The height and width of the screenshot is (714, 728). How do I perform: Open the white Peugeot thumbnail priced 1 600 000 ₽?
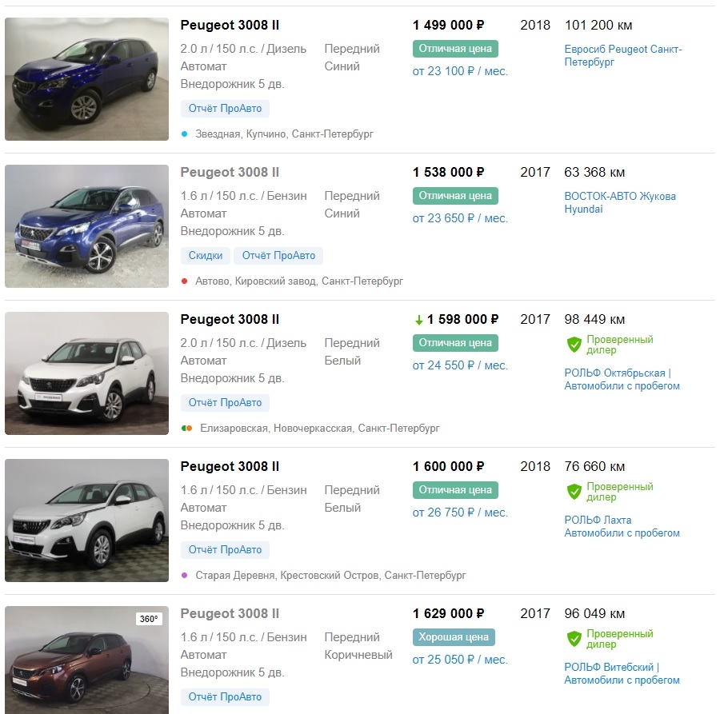[x=86, y=521]
